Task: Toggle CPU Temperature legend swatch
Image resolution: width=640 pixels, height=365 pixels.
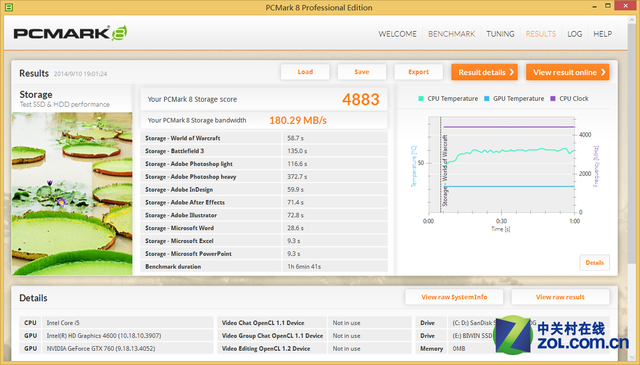Action: [x=421, y=98]
